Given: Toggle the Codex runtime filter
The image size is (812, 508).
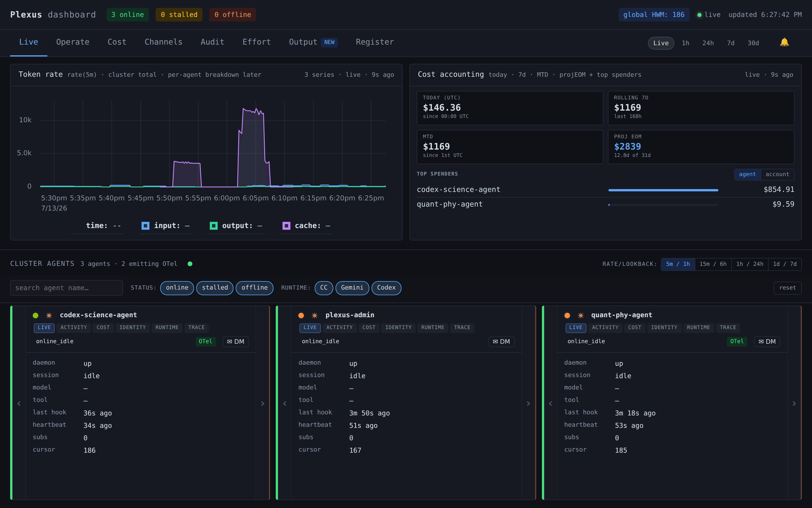Looking at the screenshot, I should pyautogui.click(x=386, y=288).
